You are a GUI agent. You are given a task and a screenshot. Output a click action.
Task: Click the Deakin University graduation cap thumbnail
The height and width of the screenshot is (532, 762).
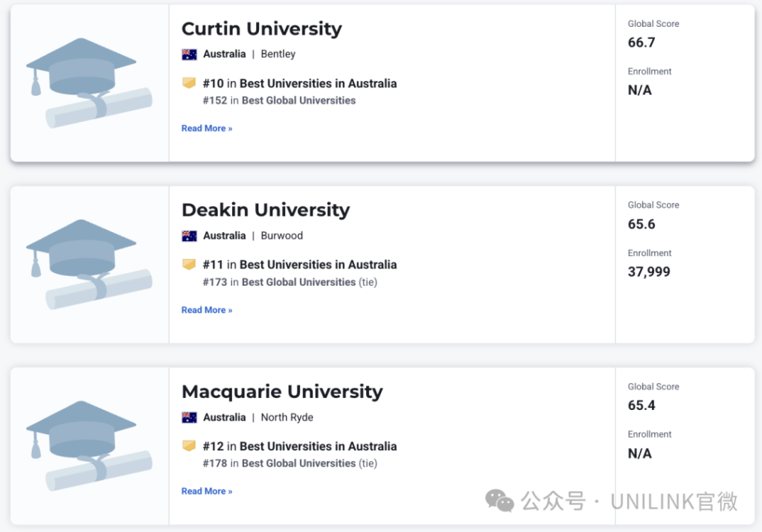click(x=89, y=264)
